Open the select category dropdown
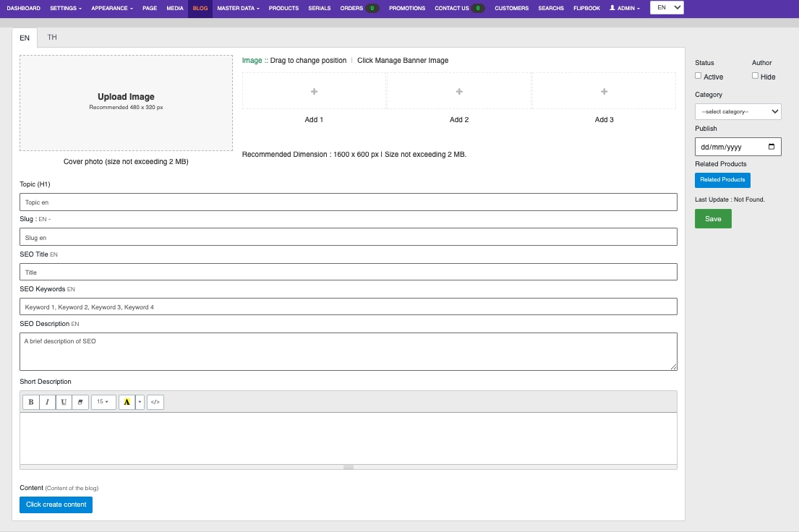 point(738,111)
